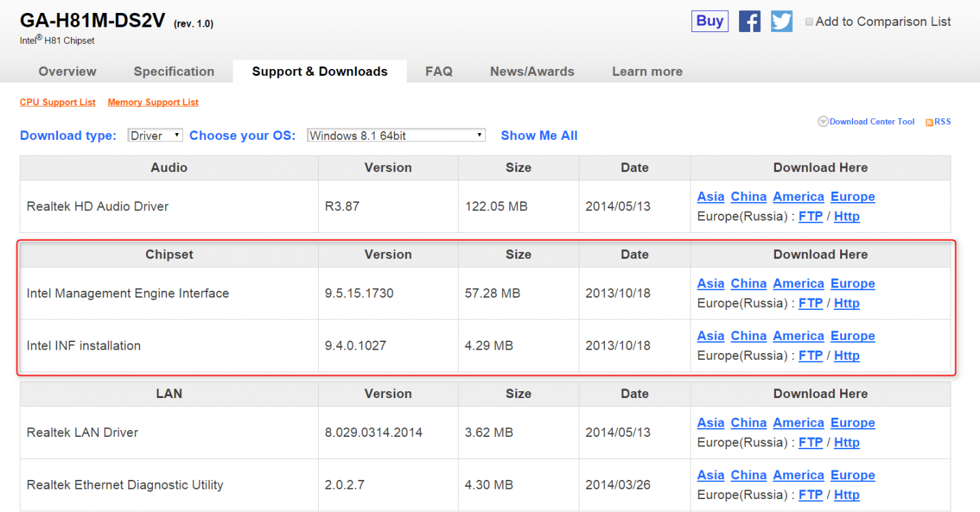
Task: Click the Show Me All link
Action: point(539,135)
